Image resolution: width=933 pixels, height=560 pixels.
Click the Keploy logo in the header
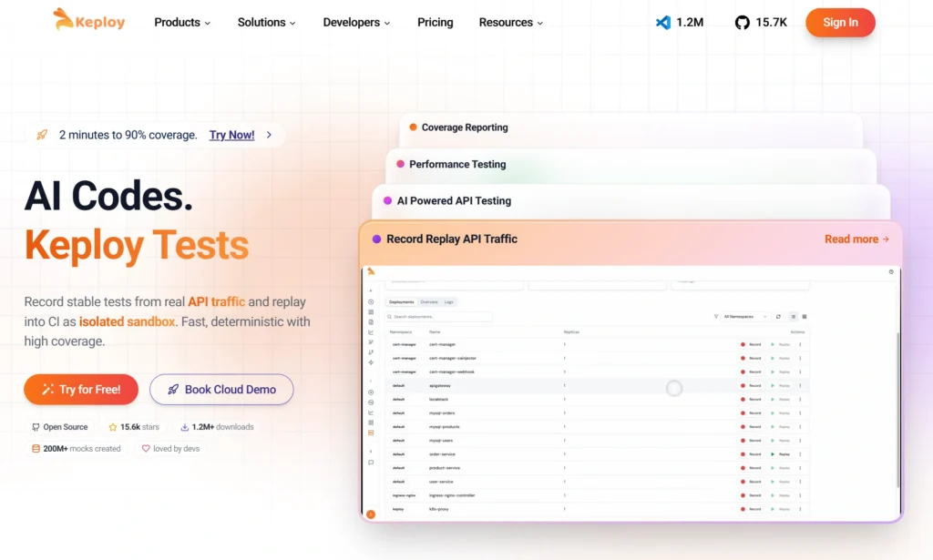point(89,22)
